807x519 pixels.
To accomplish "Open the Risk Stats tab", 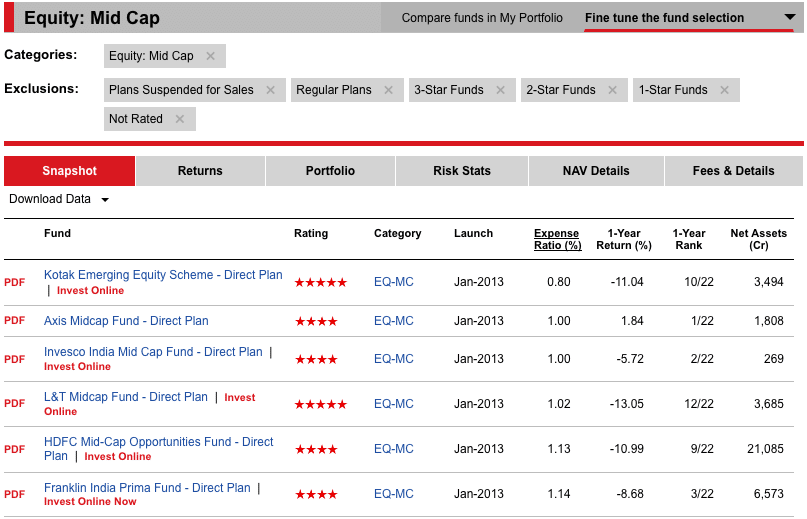I will pyautogui.click(x=462, y=171).
